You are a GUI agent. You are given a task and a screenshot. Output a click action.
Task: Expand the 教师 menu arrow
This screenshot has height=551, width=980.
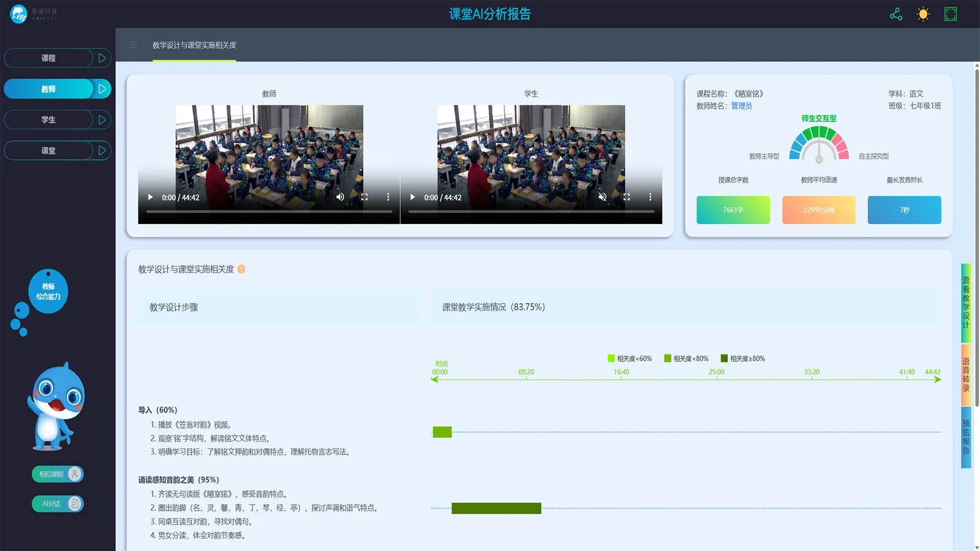pyautogui.click(x=102, y=89)
